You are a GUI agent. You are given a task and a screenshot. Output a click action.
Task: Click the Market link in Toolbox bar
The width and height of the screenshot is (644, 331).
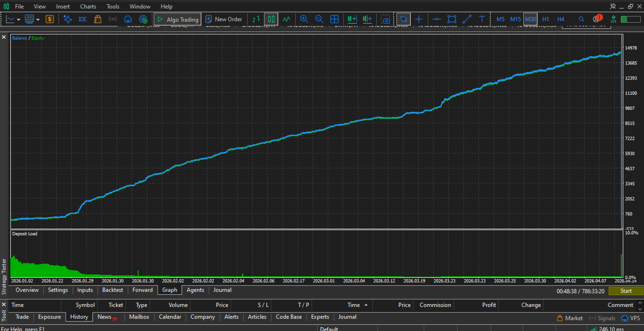[570, 318]
